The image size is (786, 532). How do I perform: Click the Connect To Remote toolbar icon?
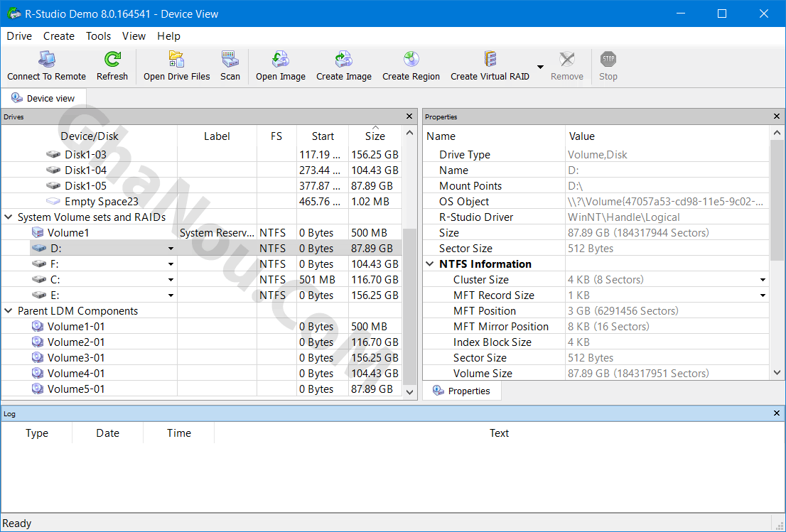coord(47,59)
